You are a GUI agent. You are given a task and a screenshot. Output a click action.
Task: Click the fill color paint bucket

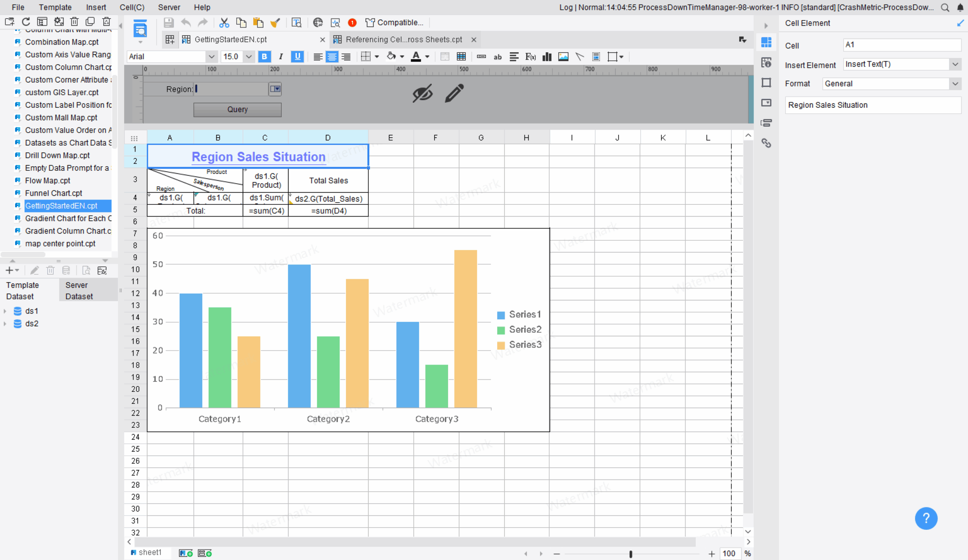pos(391,57)
